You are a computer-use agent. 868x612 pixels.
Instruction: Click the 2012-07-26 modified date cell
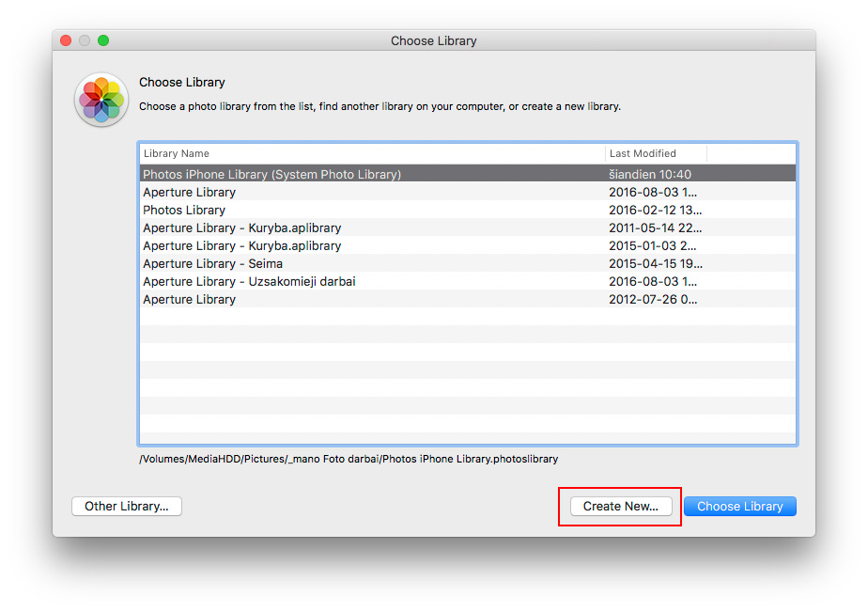pos(653,299)
